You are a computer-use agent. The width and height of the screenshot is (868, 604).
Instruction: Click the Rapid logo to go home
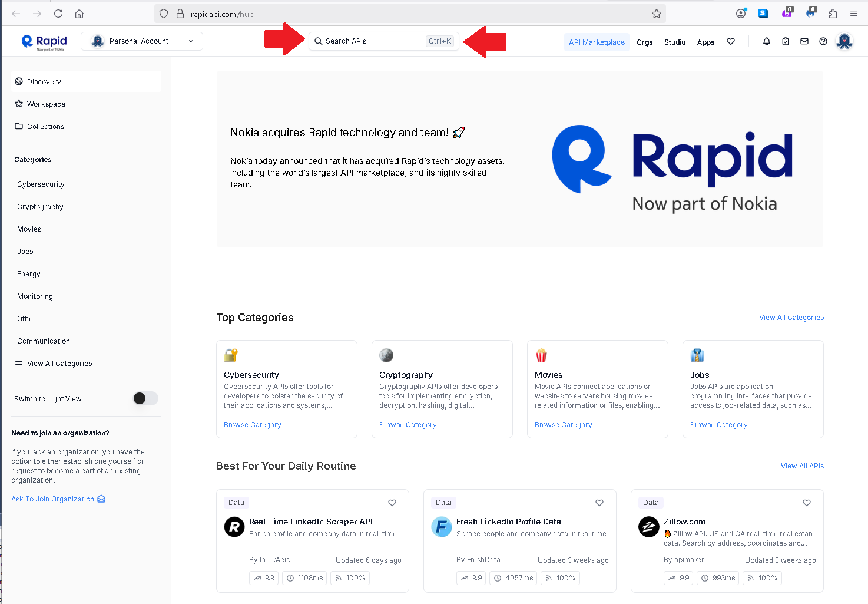pyautogui.click(x=44, y=41)
